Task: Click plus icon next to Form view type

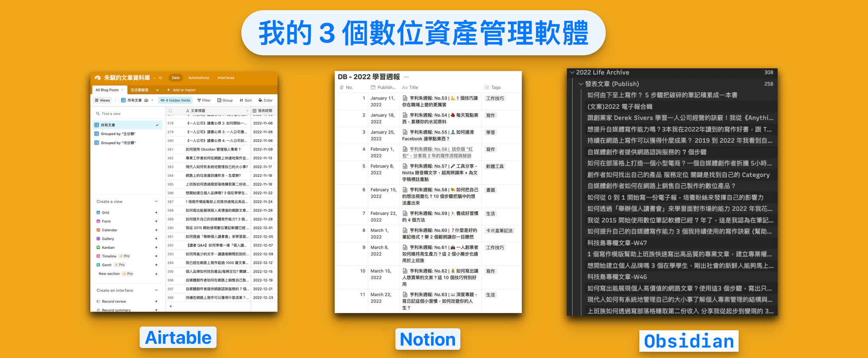Action: click(156, 221)
